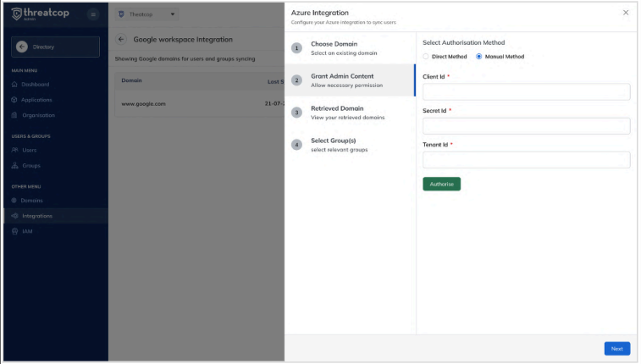Viewport: 641px width, 364px height.
Task: Go to the Choose Domain step
Action: point(334,47)
